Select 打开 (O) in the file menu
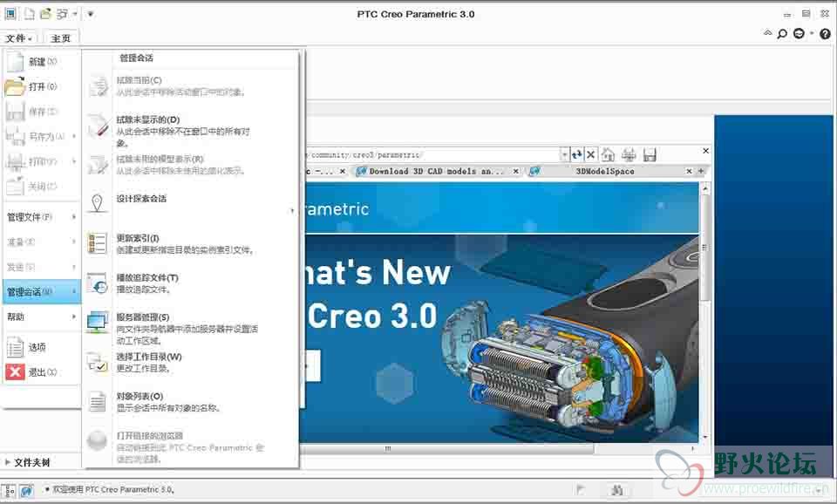The width and height of the screenshot is (837, 504). tap(42, 86)
